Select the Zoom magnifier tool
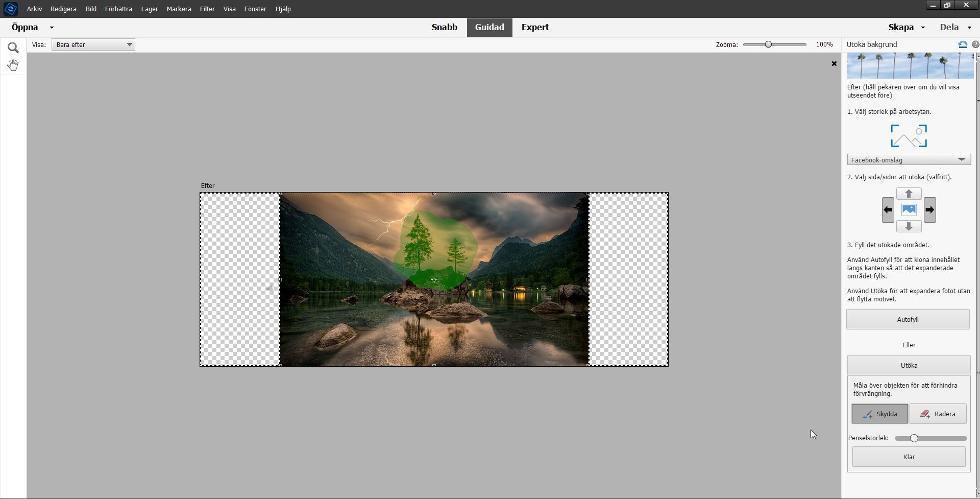The height and width of the screenshot is (499, 980). tap(13, 48)
